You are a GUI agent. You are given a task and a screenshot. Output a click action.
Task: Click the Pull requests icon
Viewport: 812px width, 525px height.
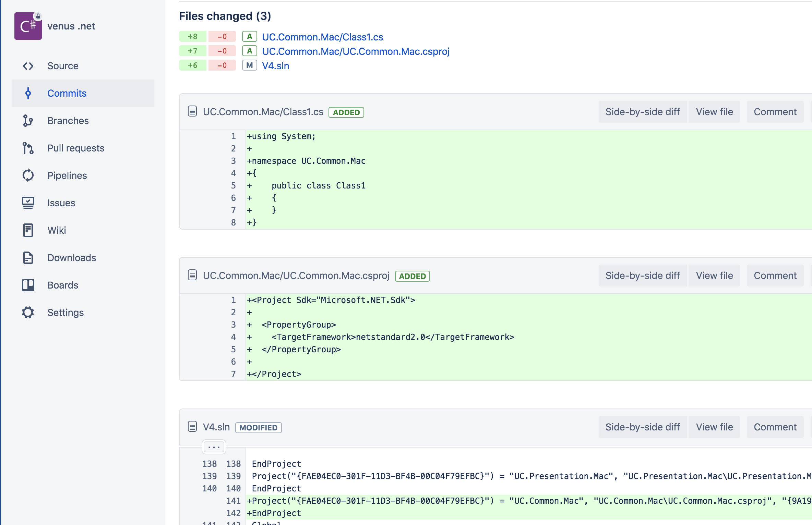(x=28, y=148)
